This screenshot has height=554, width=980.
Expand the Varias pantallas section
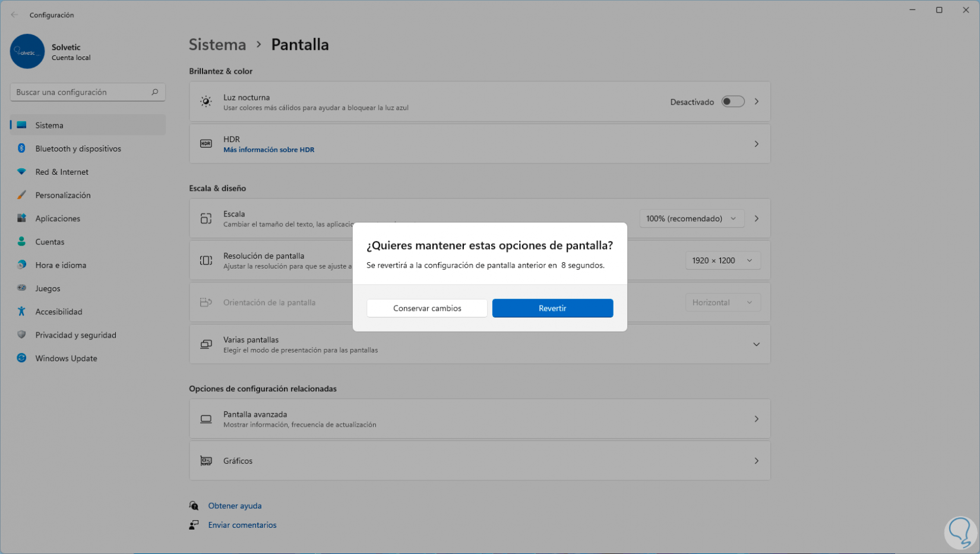(756, 344)
